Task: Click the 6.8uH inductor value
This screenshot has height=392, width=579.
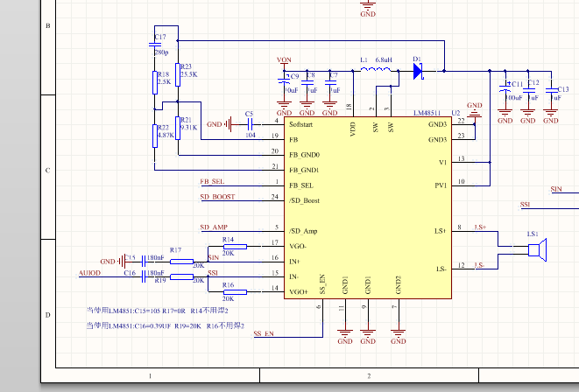Action: tap(384, 59)
